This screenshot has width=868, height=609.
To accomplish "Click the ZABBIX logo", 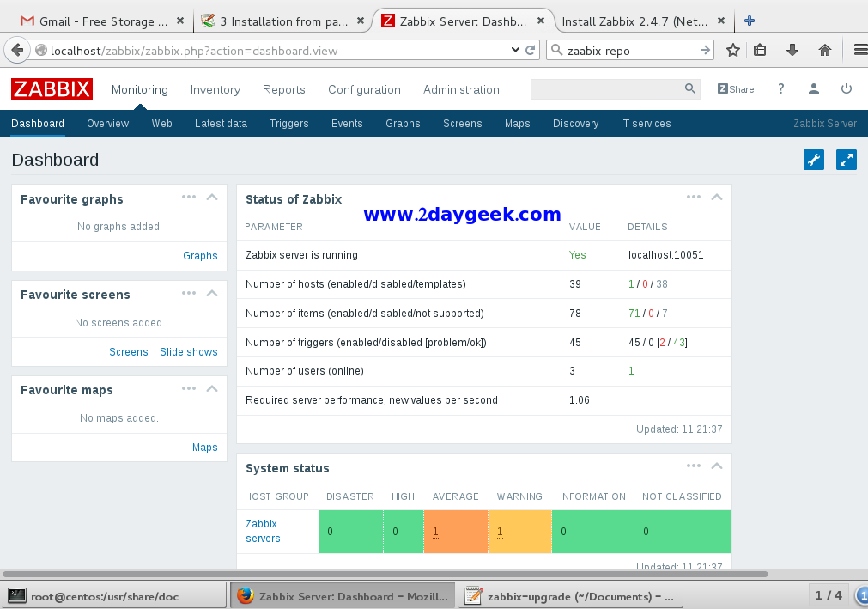I will (x=52, y=89).
